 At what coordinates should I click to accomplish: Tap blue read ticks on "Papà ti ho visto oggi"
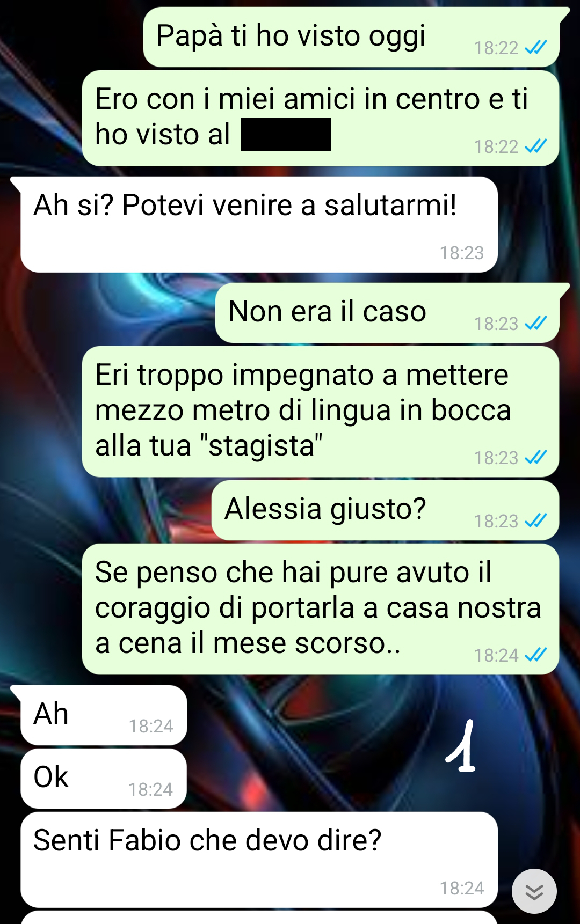point(535,48)
